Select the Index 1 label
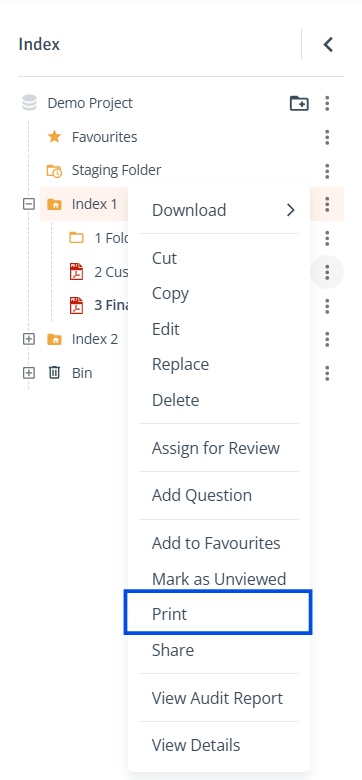 coord(94,204)
